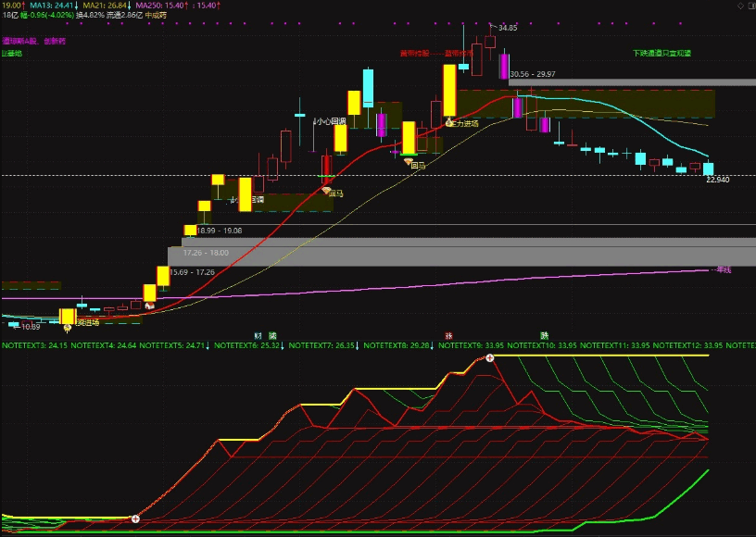Click the 17.26 - 18.00 gap label
Screen dimensions: 756x537
pos(206,253)
